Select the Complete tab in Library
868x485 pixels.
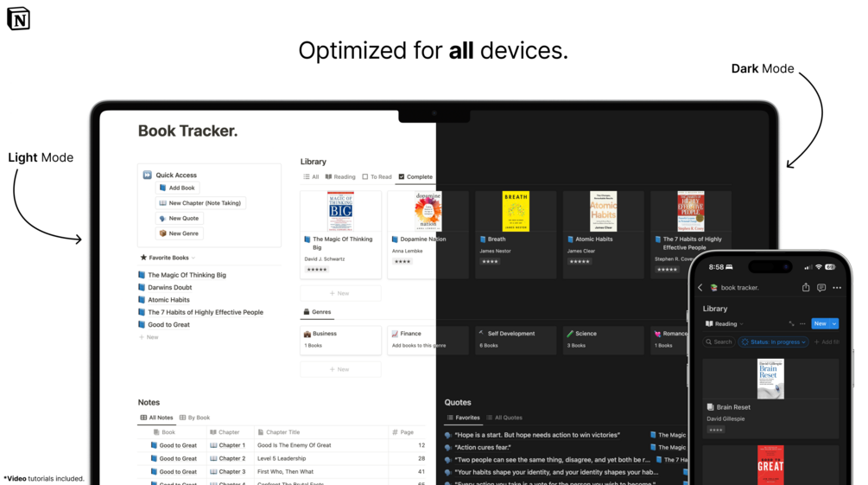pyautogui.click(x=415, y=177)
